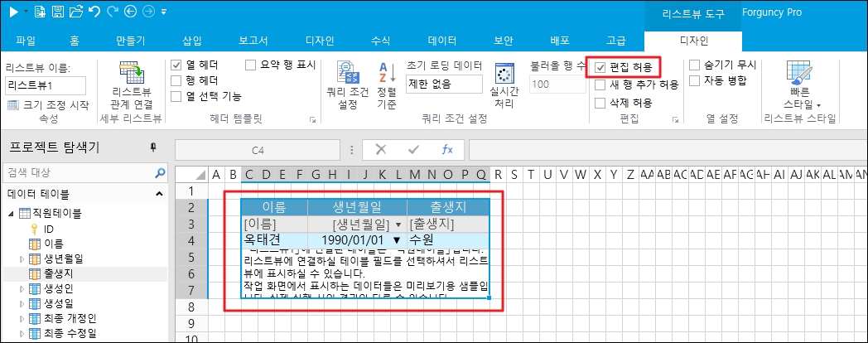868x343 pixels.
Task: Click the 리스트뷰 이름 text field
Action: [45, 85]
